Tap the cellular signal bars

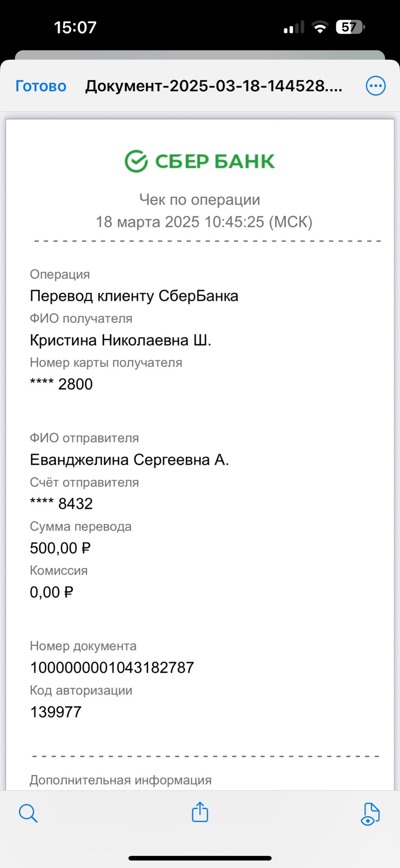point(294,27)
